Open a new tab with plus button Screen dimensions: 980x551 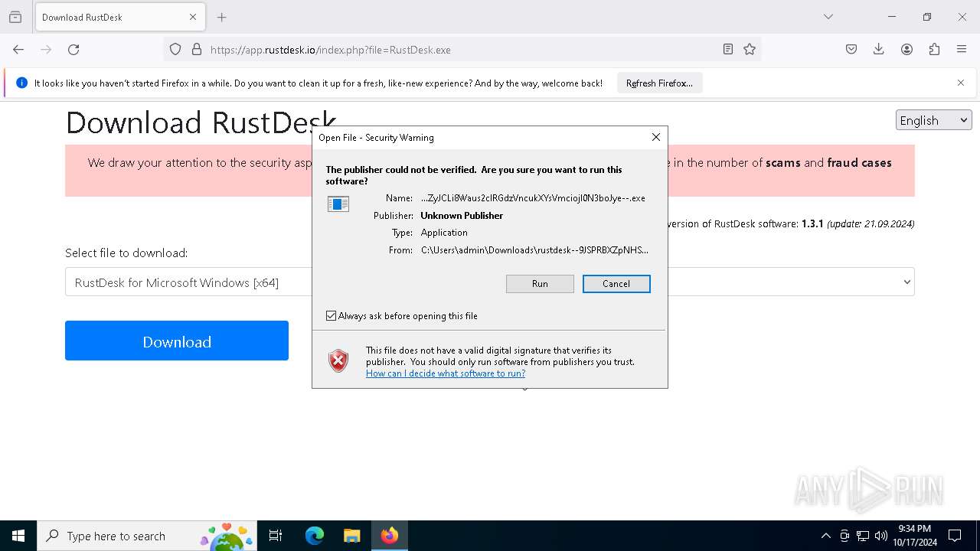[222, 17]
